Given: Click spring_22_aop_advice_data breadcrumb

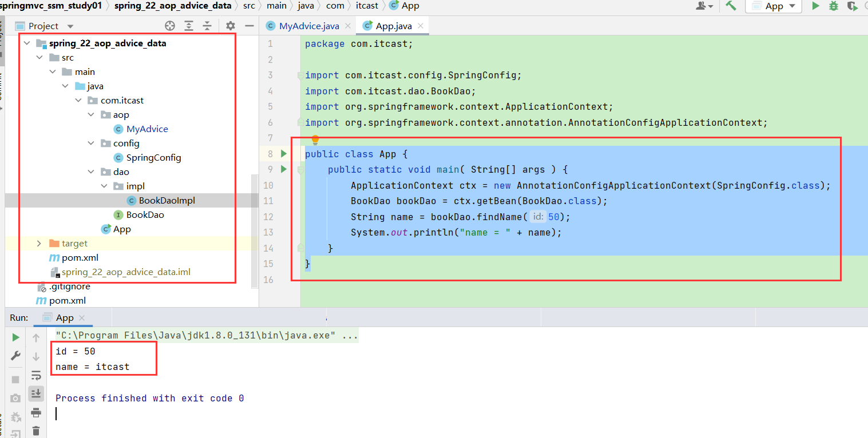Looking at the screenshot, I should point(173,6).
